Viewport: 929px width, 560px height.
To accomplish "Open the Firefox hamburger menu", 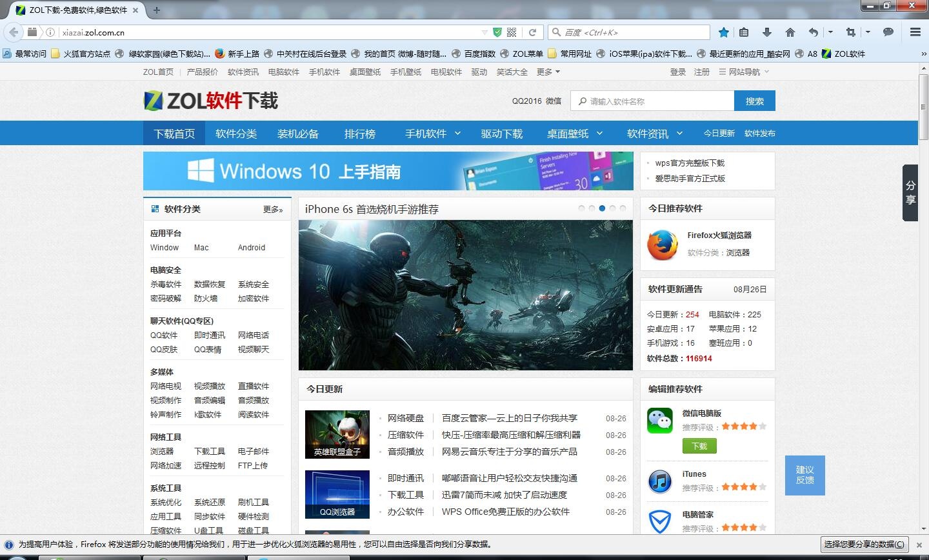I will (x=915, y=32).
